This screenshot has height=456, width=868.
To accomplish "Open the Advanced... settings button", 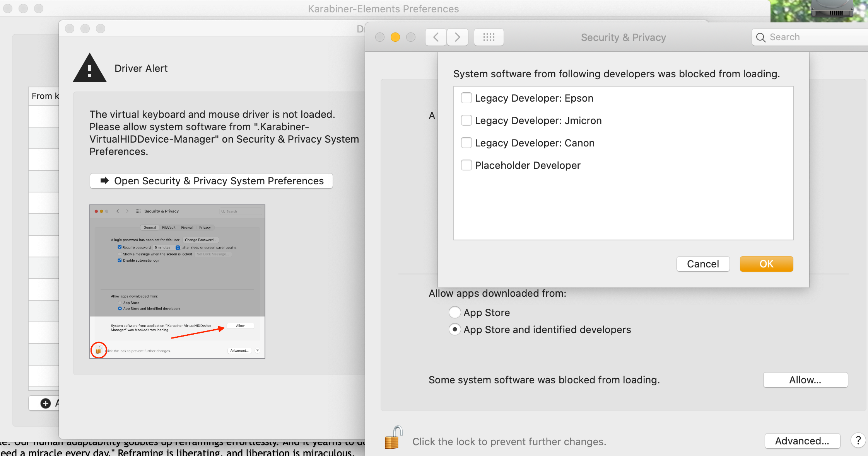I will coord(802,441).
